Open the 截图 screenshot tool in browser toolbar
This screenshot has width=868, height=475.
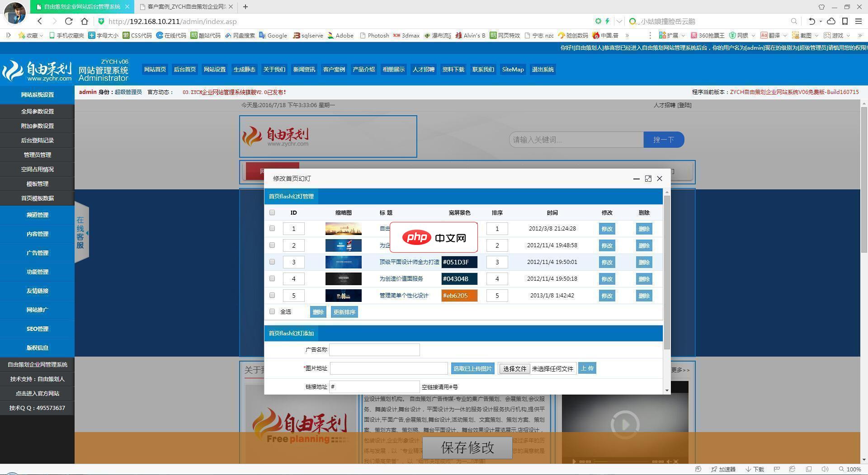[802, 35]
